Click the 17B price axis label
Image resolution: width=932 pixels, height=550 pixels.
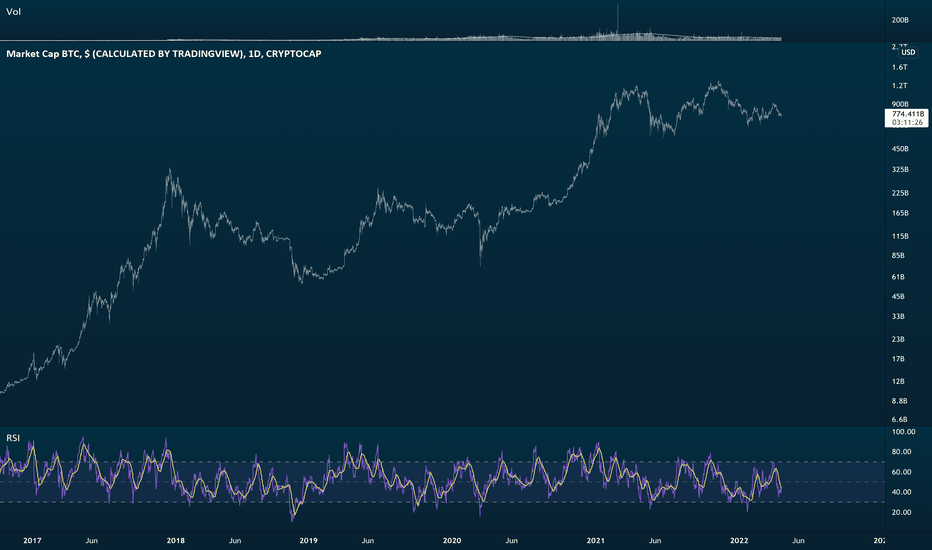point(898,359)
